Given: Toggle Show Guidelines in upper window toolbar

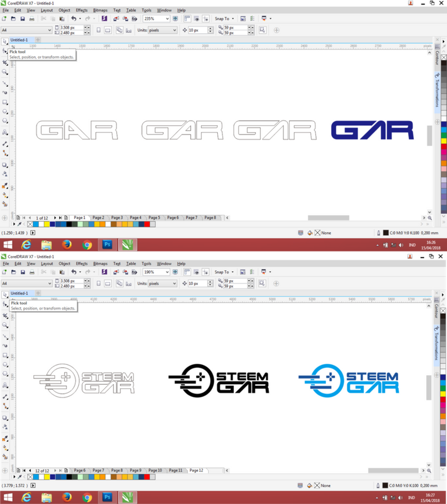Looking at the screenshot, I should (x=205, y=19).
